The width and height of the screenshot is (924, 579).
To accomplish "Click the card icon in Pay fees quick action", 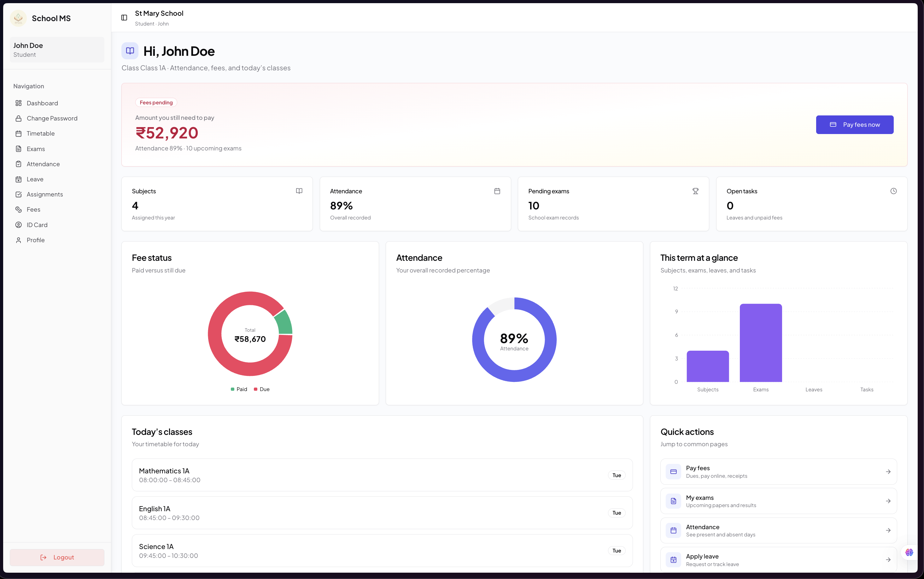I will tap(674, 472).
